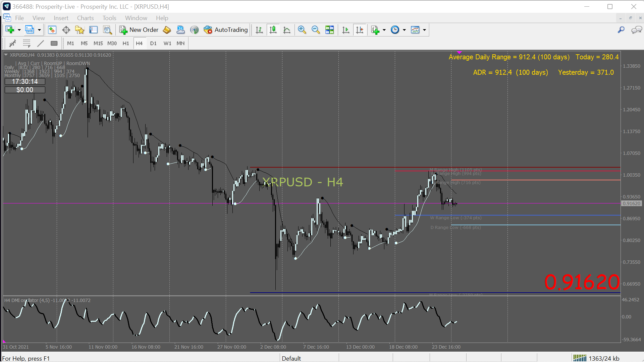Click the Zoom Out magnifier
The height and width of the screenshot is (362, 644).
(x=316, y=30)
